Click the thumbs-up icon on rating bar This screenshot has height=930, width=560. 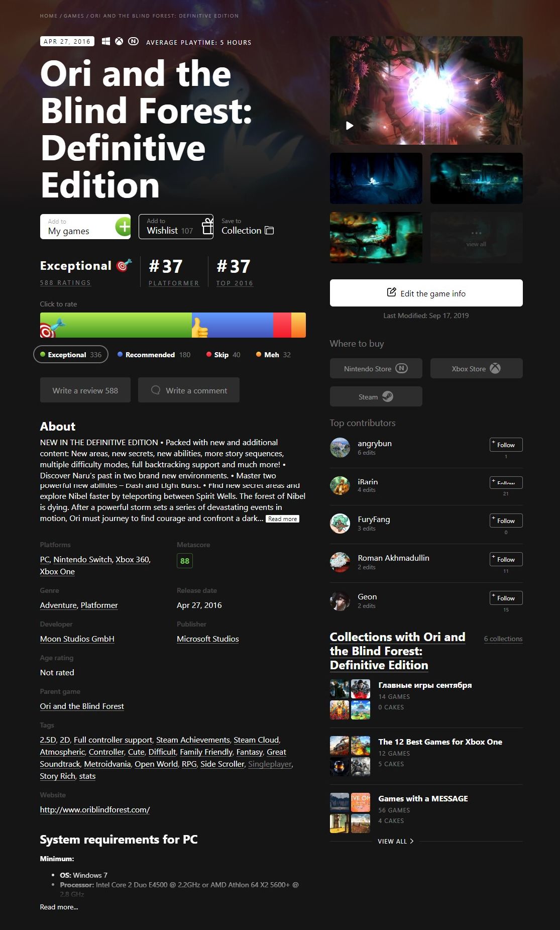pos(199,328)
